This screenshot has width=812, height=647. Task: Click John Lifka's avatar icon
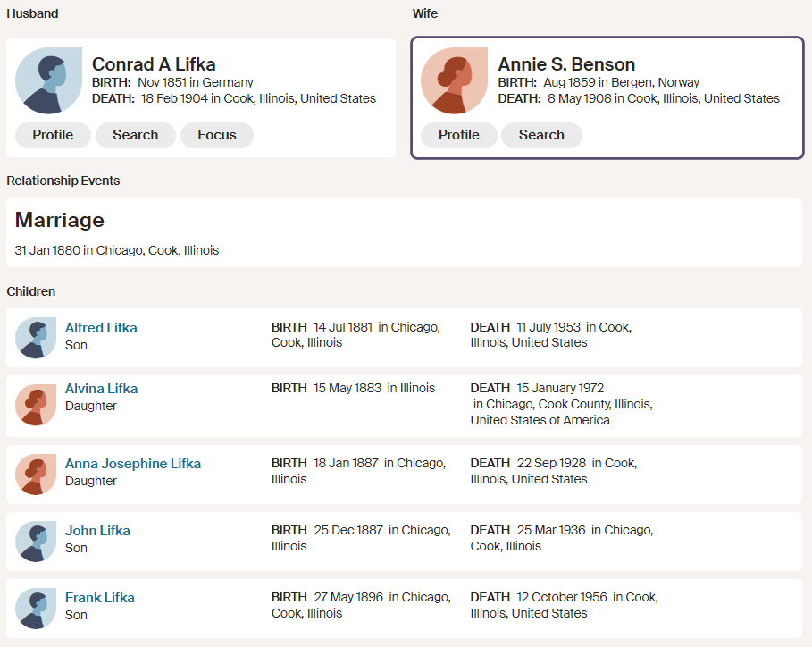pos(36,541)
